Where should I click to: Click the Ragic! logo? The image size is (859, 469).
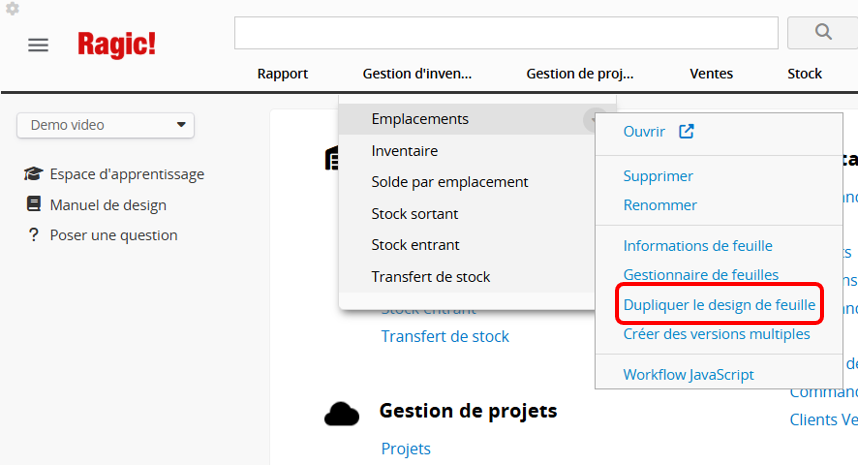pos(117,44)
